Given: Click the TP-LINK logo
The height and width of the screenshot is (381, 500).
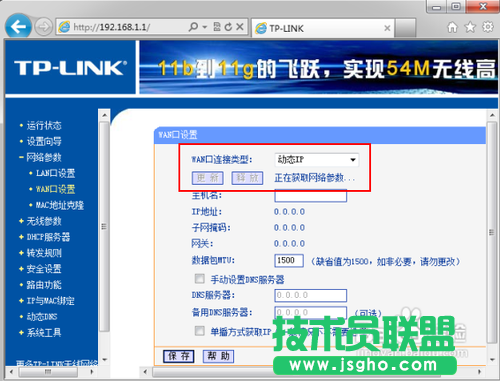Looking at the screenshot, I should tap(71, 68).
